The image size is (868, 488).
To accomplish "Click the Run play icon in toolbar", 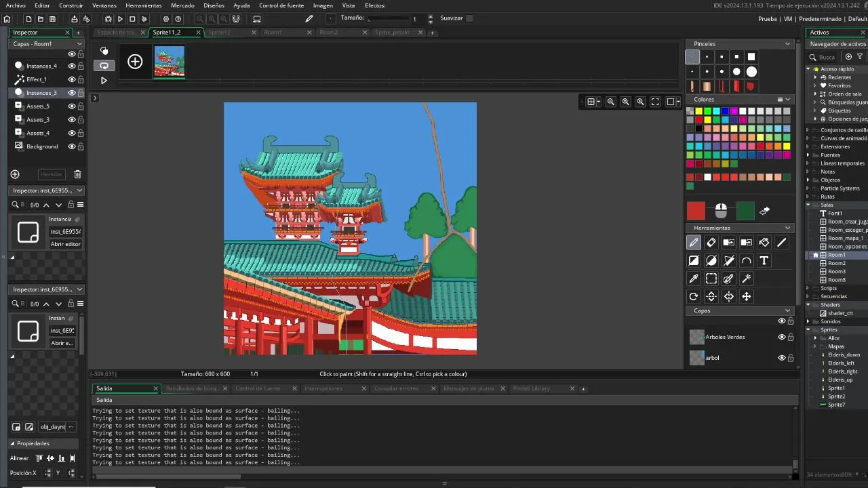I will (x=120, y=19).
